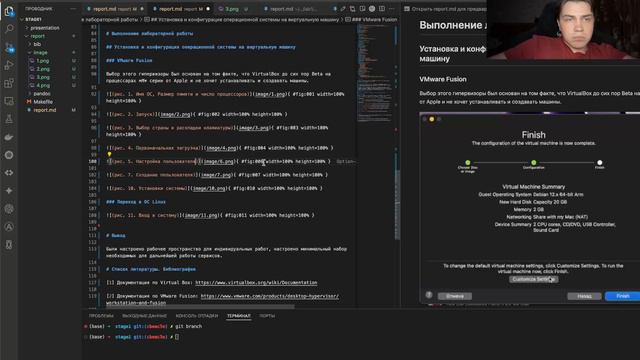Click the '### VMware Fusion' heading in editor
The width and height of the screenshot is (640, 360).
tap(129, 60)
